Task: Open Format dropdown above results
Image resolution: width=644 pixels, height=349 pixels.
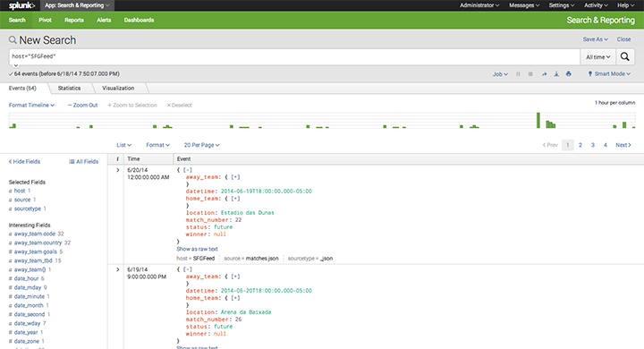Action: click(157, 145)
